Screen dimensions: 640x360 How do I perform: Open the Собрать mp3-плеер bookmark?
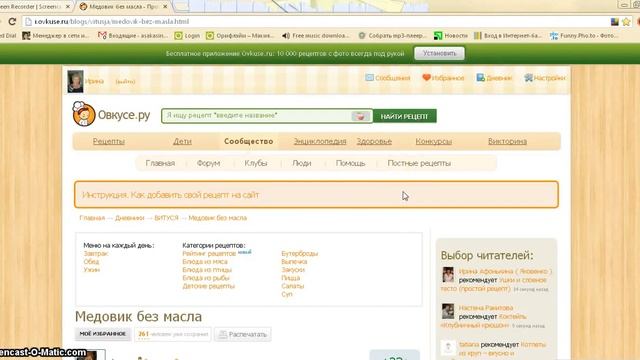[392, 36]
